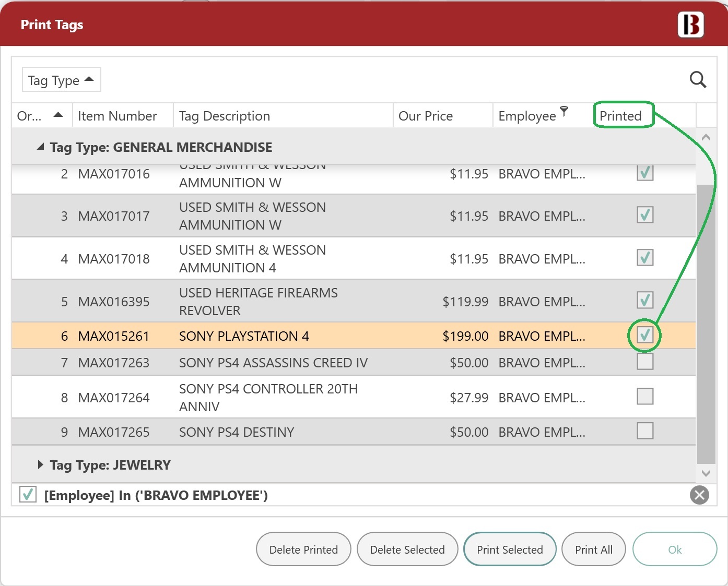Screen dimensions: 728x586
Task: Click the Ok button
Action: [675, 549]
